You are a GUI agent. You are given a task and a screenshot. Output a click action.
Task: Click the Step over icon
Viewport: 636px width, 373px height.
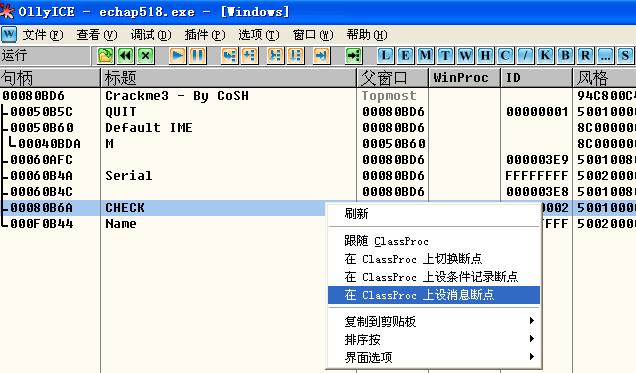click(249, 56)
